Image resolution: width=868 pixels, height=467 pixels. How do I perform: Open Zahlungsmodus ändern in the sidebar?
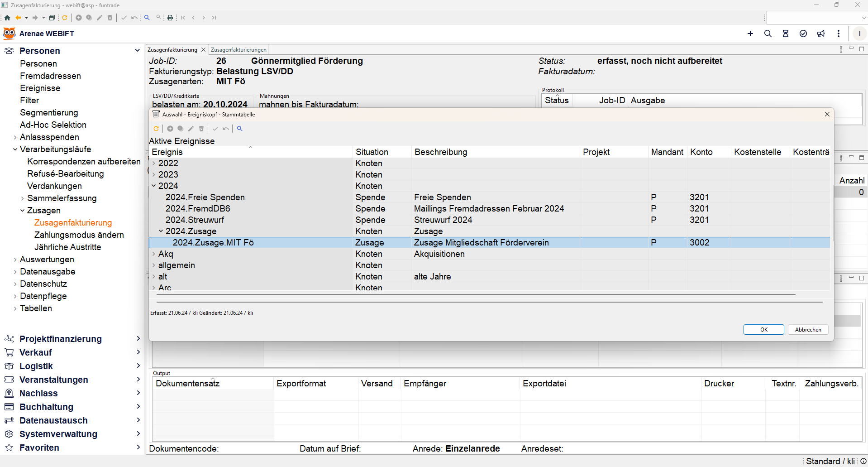point(79,235)
